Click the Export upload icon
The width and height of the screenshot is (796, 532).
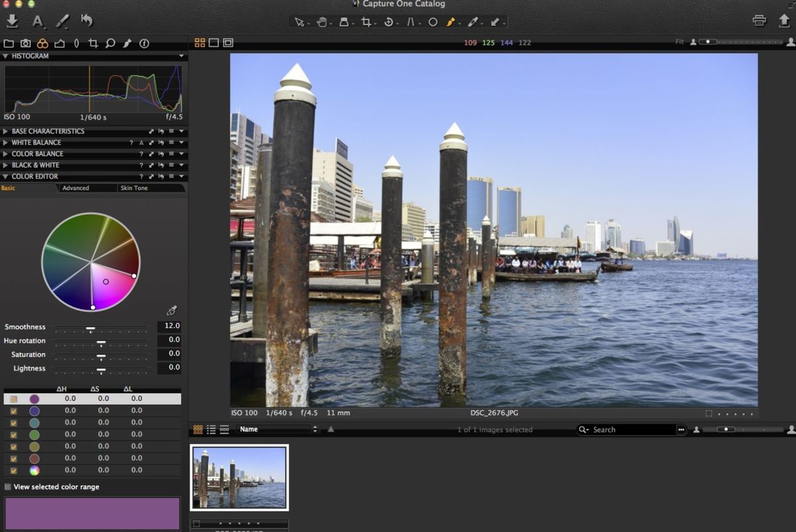(x=784, y=21)
